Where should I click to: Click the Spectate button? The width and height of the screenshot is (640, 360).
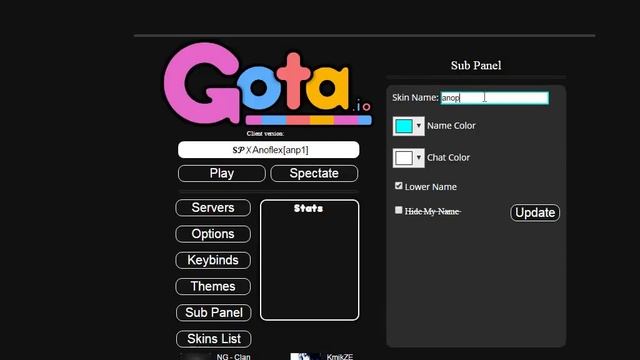[314, 173]
